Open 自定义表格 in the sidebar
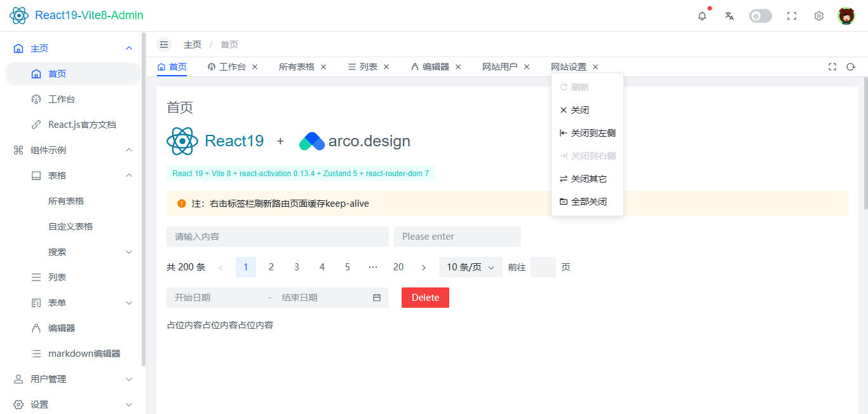Screen dimensions: 868x414 [73, 226]
